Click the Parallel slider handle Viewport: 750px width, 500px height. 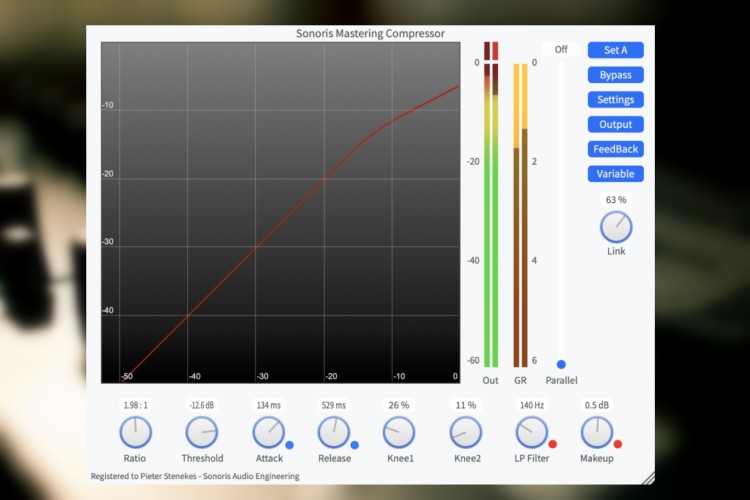tap(561, 365)
